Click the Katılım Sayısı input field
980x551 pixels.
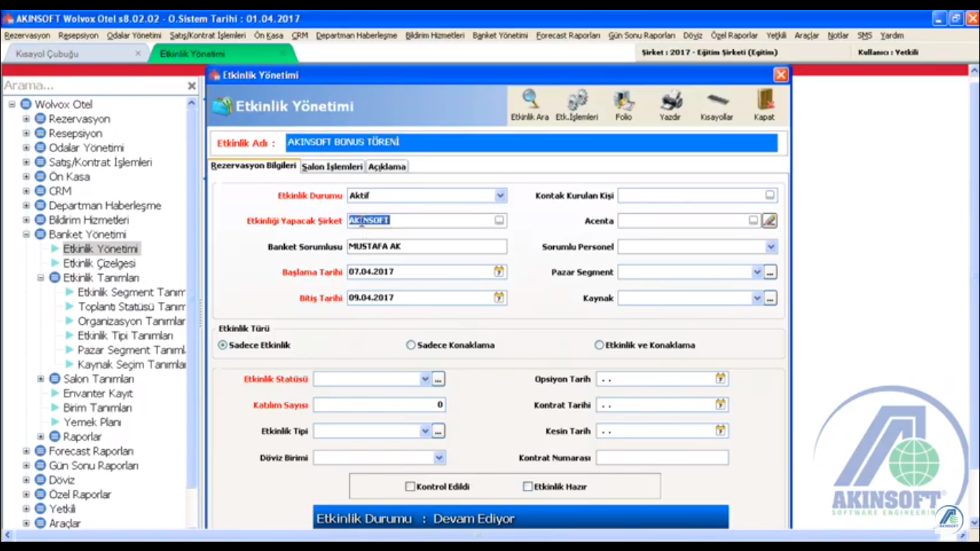(x=380, y=405)
